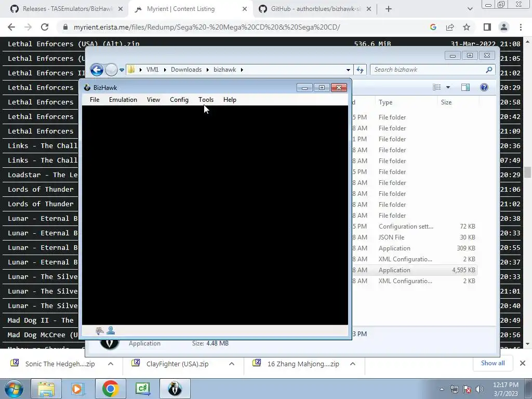Open the Windows Start menu
The width and height of the screenshot is (532, 399).
(14, 389)
